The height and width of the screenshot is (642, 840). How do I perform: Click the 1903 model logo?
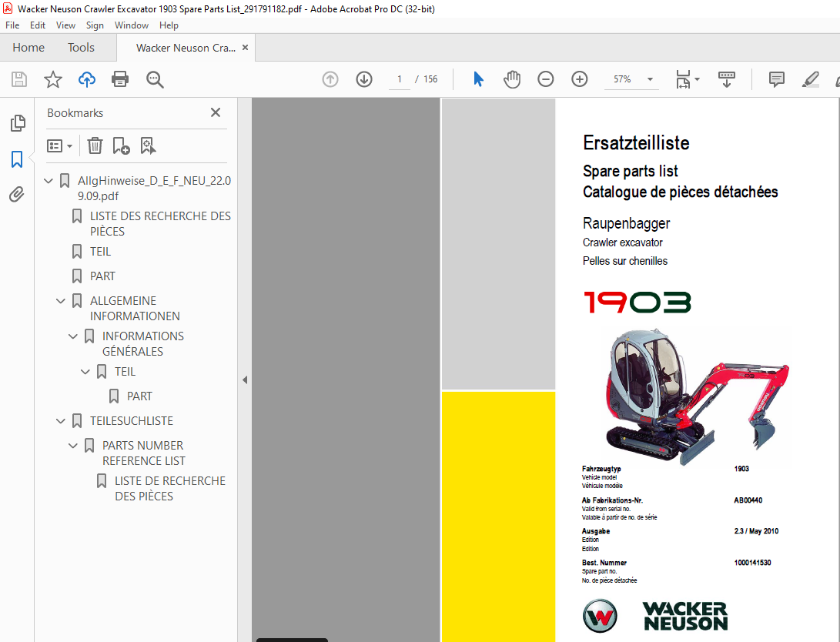[x=637, y=303]
